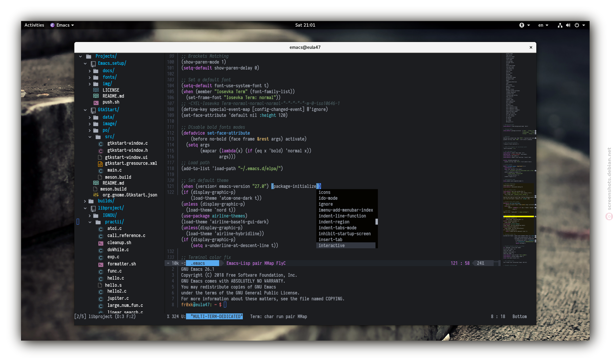Click the network icon in top bar
613x364 pixels.
click(x=560, y=25)
